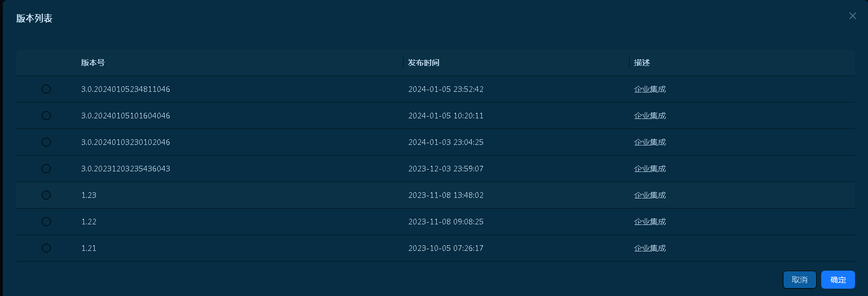Click the 描述 column header
The image size is (868, 296).
click(642, 63)
